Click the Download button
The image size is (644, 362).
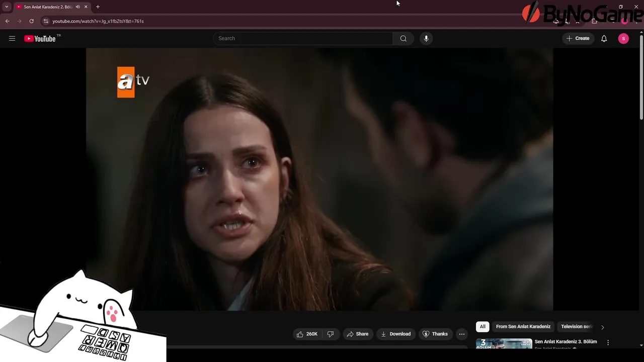[395, 334]
